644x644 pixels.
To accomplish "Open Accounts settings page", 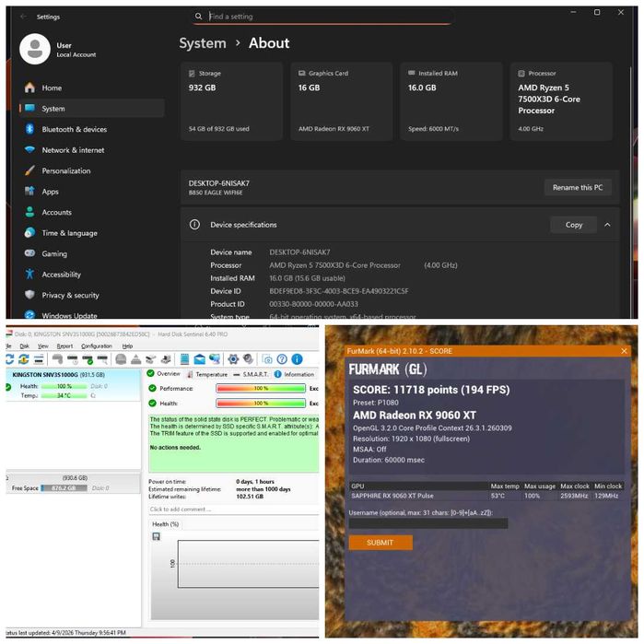I will [91, 212].
